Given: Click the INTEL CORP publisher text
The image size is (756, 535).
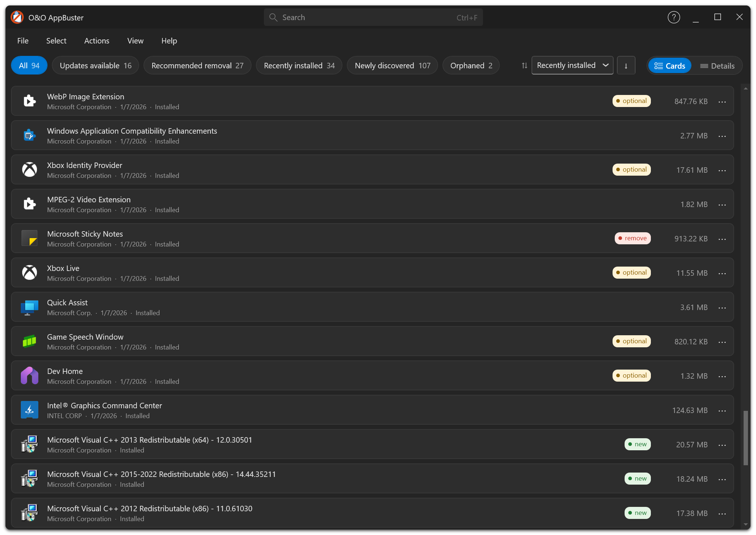Looking at the screenshot, I should (x=64, y=416).
